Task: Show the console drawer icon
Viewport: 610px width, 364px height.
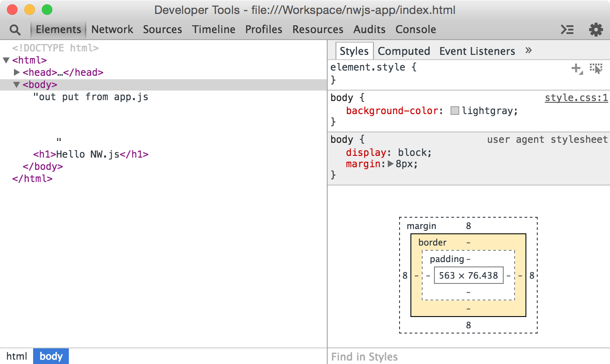Action: pyautogui.click(x=567, y=30)
